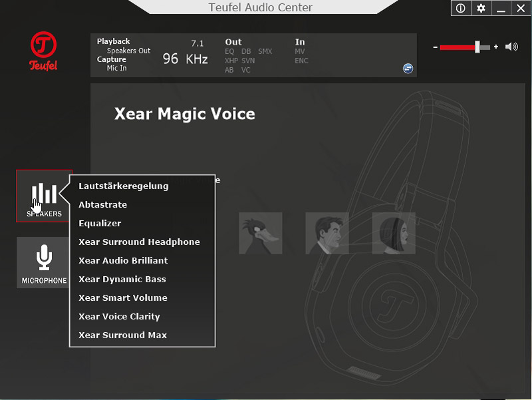The image size is (532, 400).
Task: Click Speakers Out playback device text
Action: [x=128, y=51]
